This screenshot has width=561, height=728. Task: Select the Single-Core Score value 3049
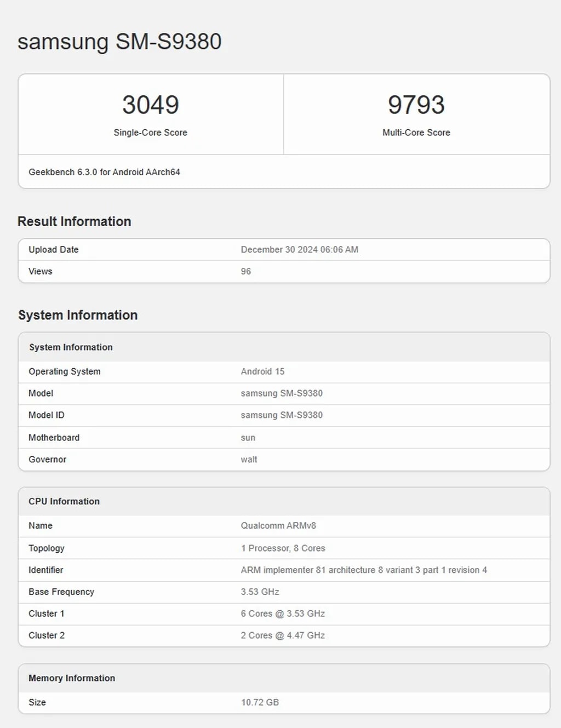coord(151,105)
